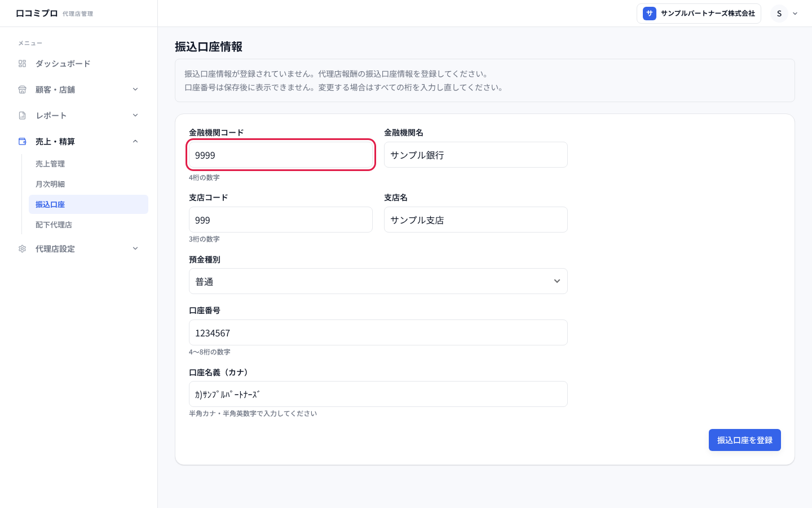Collapse the 売上・精算 chevron

(135, 141)
